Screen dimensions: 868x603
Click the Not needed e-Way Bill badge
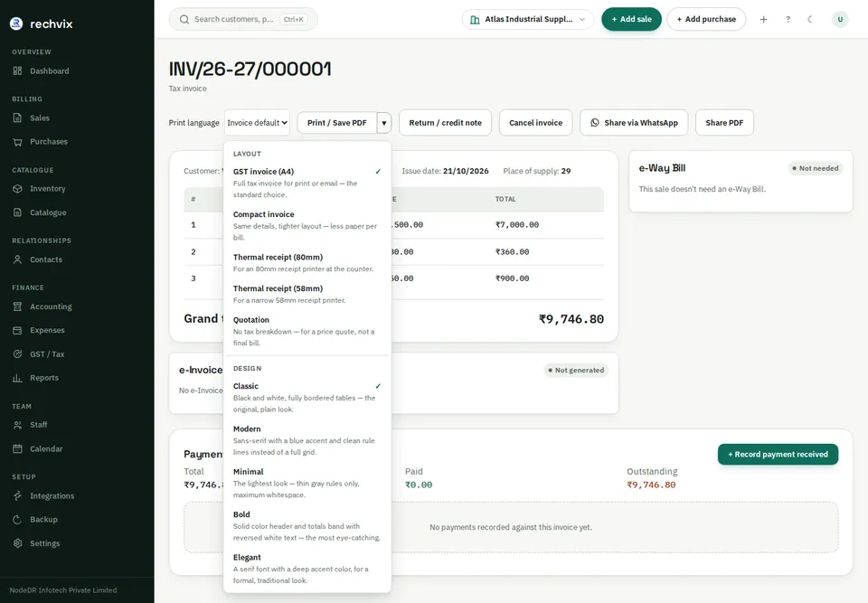click(816, 168)
